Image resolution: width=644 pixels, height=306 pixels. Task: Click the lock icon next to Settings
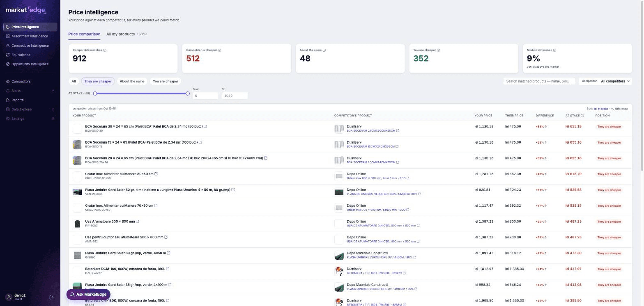(53, 119)
